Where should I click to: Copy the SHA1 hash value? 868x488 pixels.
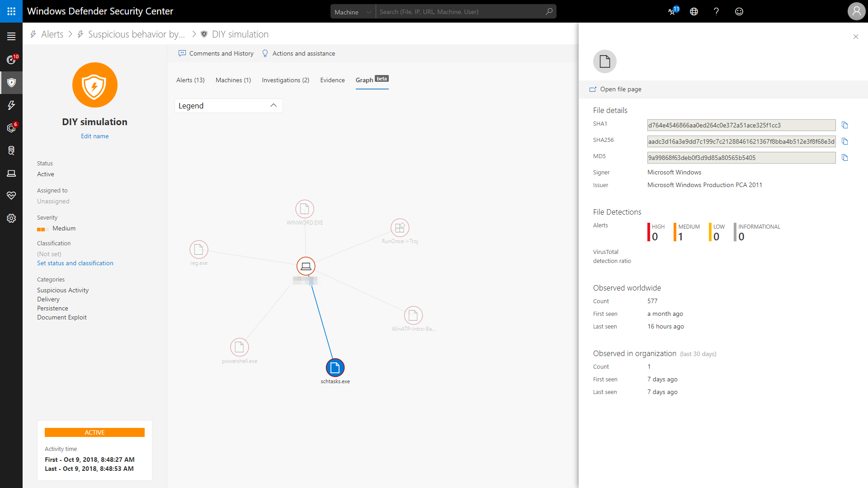click(x=845, y=125)
